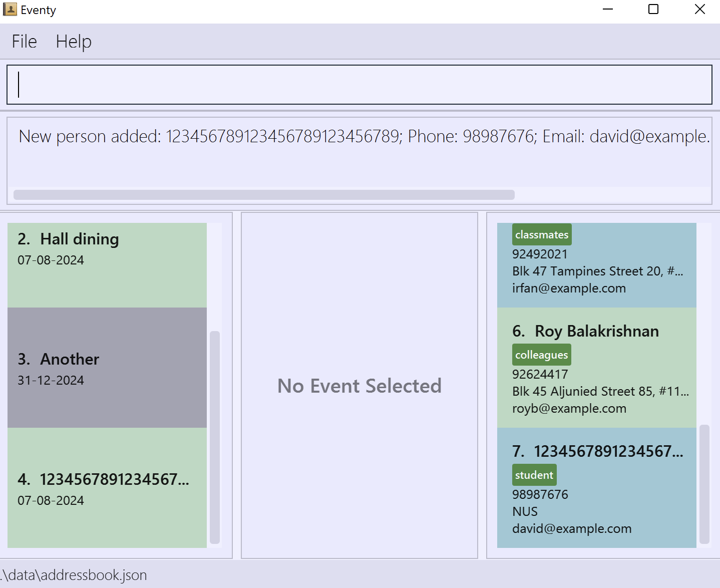
Task: Click the email royb@example.com
Action: [569, 409]
